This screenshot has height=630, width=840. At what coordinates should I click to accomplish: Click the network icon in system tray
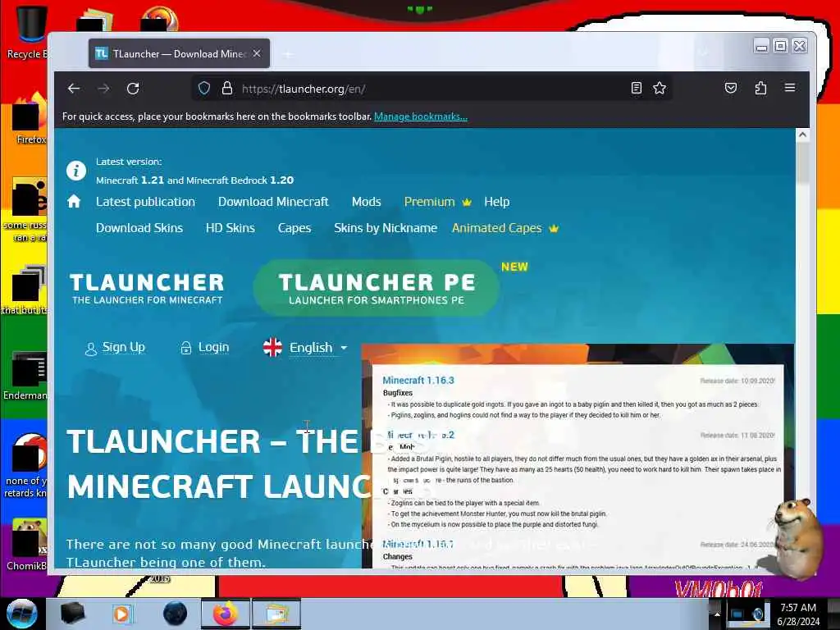pyautogui.click(x=737, y=614)
